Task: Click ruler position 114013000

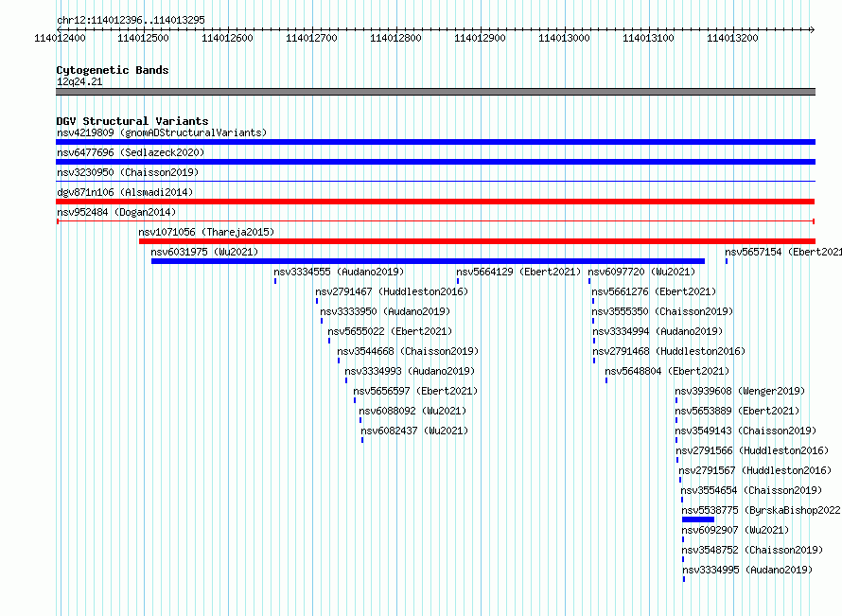Action: [564, 38]
